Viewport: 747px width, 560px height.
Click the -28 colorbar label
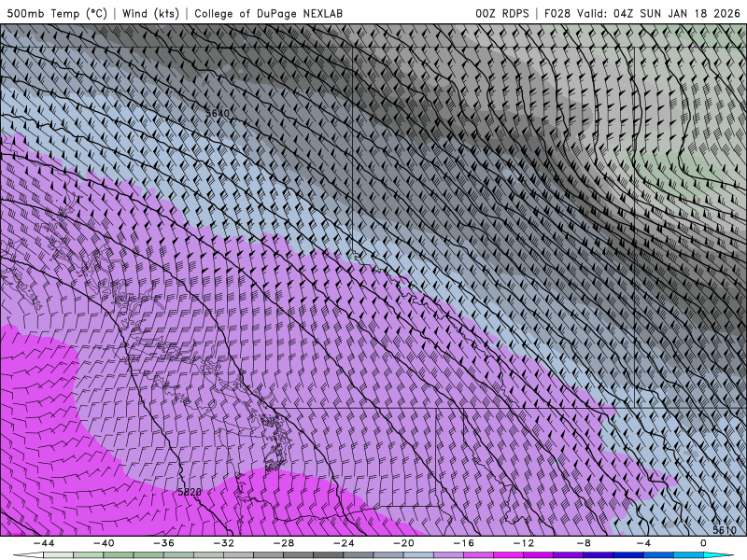click(284, 543)
